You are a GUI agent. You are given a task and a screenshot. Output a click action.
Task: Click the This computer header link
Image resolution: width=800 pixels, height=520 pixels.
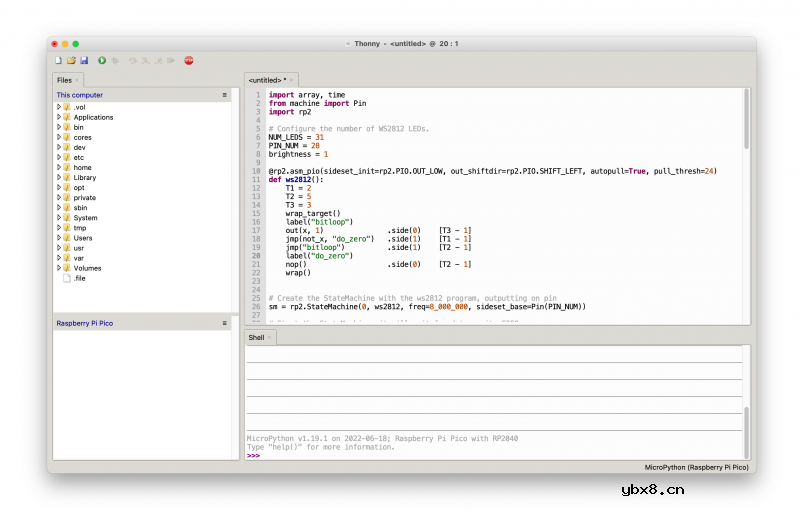coord(80,95)
